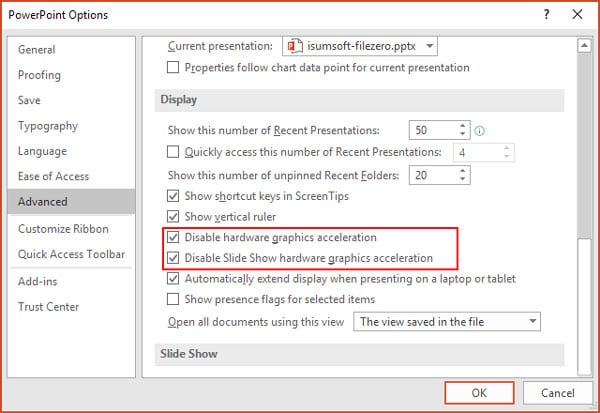This screenshot has width=600, height=413.
Task: Switch to Trust Center options
Action: click(x=49, y=306)
